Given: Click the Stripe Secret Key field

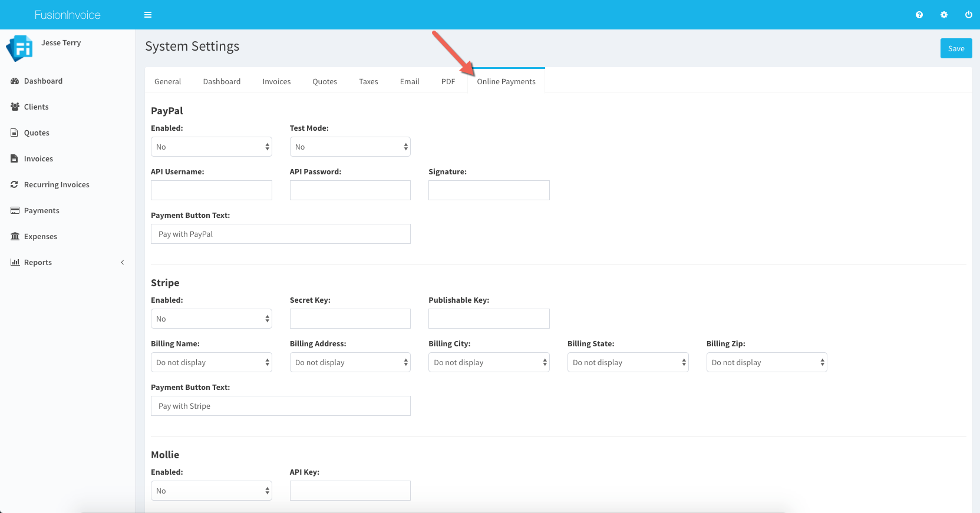Looking at the screenshot, I should [350, 319].
